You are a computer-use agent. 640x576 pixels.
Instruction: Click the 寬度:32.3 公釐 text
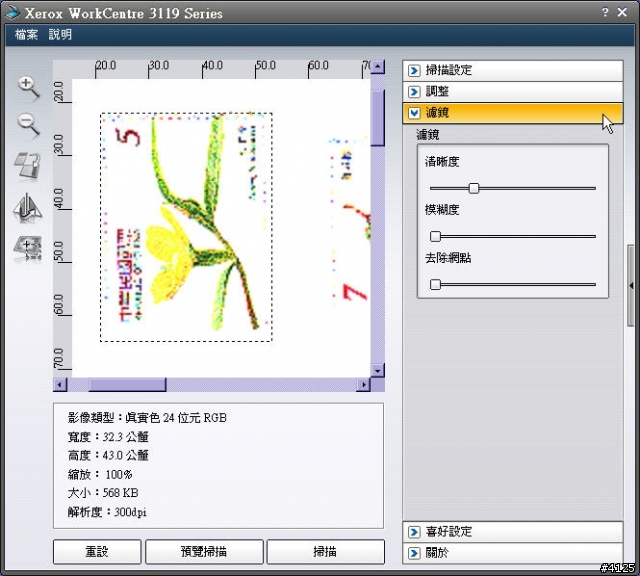pyautogui.click(x=108, y=437)
